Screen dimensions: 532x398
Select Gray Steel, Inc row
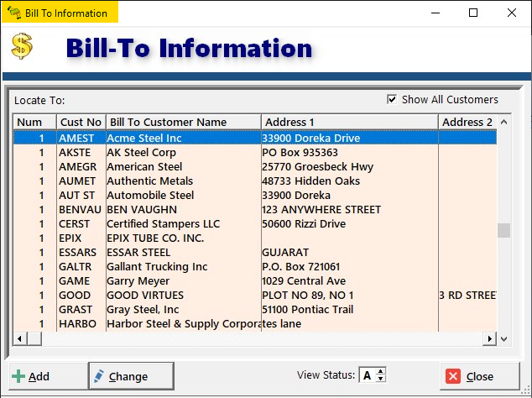(x=255, y=309)
